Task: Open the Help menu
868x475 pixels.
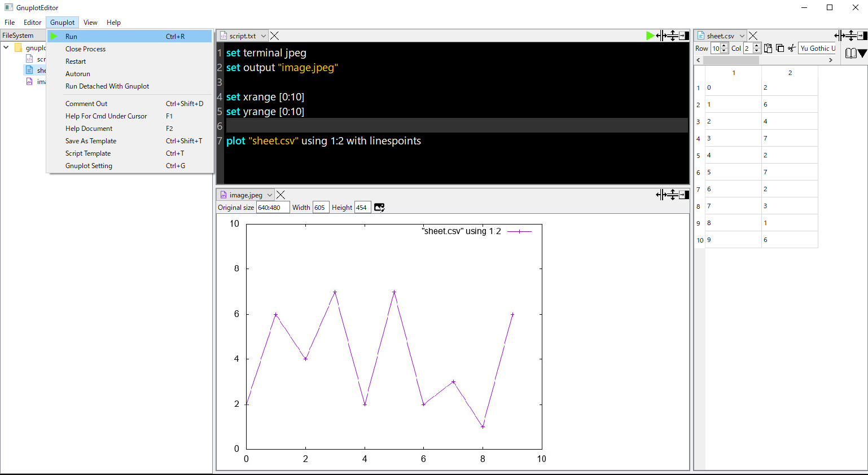Action: 113,23
